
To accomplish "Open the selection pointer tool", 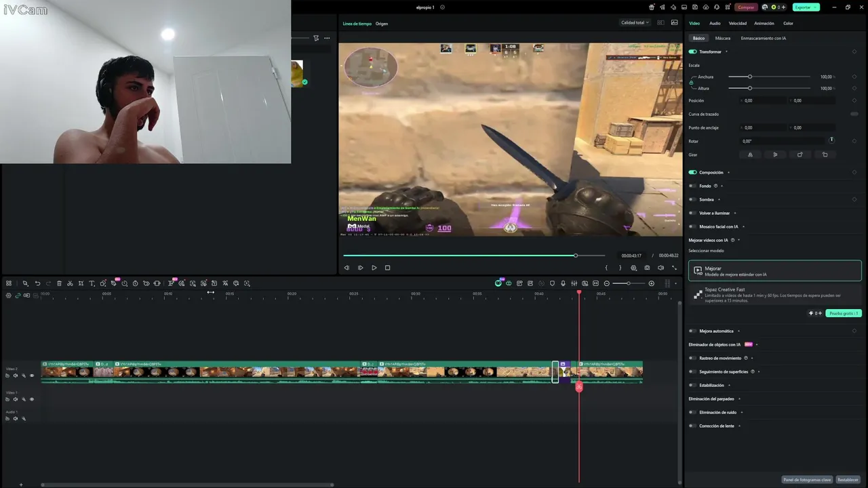I will (x=25, y=283).
